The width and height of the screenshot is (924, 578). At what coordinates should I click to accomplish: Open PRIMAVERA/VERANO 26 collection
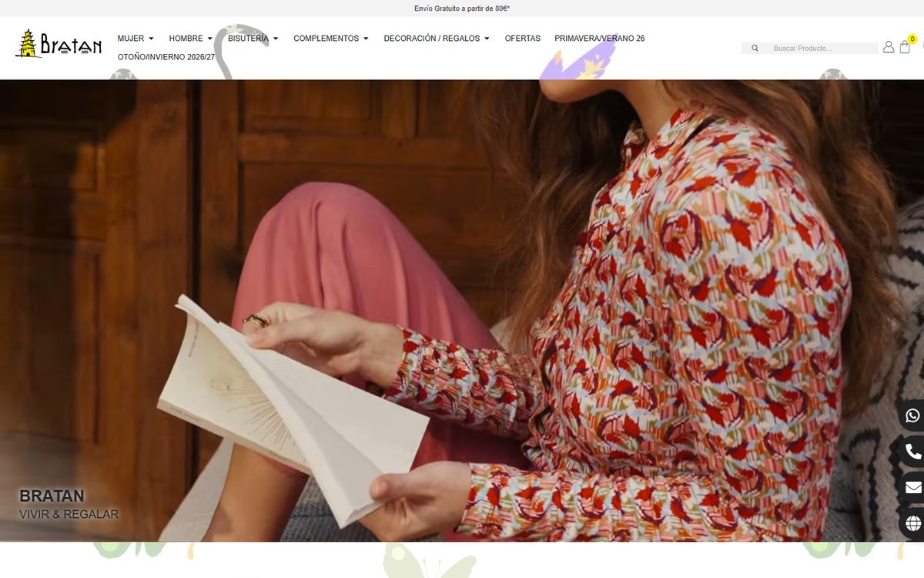point(600,39)
